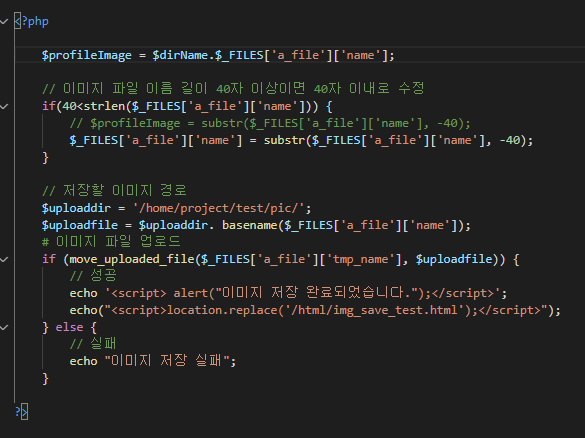Click the '# 이미지 파일 업로드' comment

111,242
